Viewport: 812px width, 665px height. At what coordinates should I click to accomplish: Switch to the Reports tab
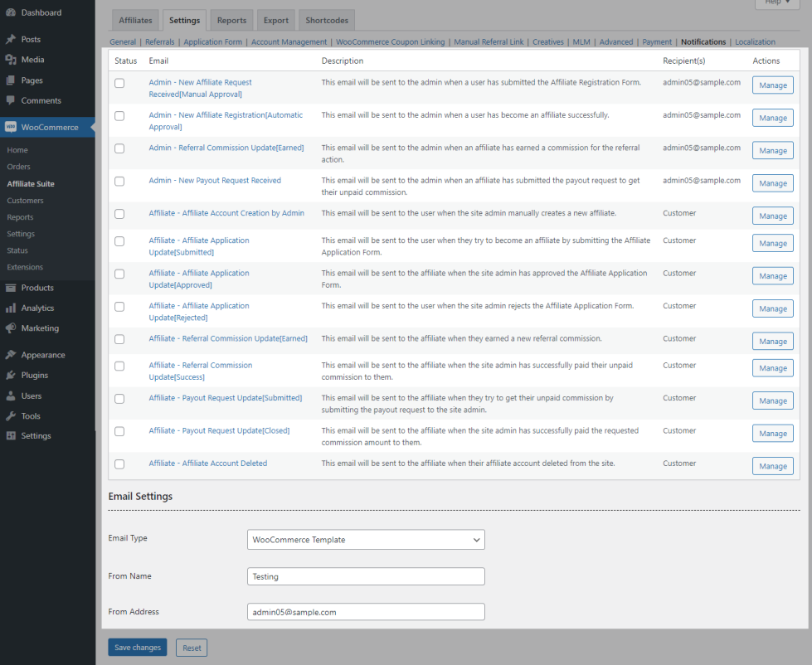[x=231, y=20]
